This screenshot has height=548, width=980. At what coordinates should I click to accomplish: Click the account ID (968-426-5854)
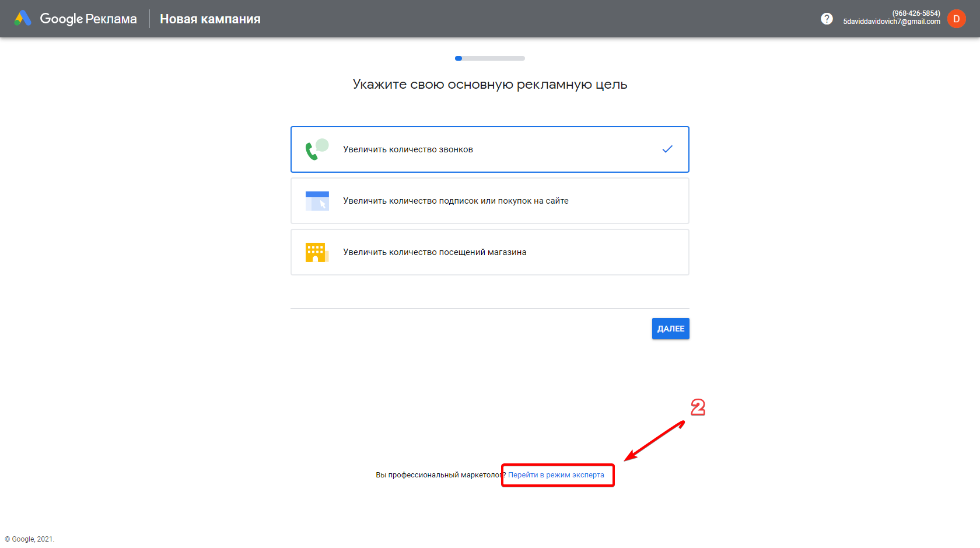tap(916, 13)
